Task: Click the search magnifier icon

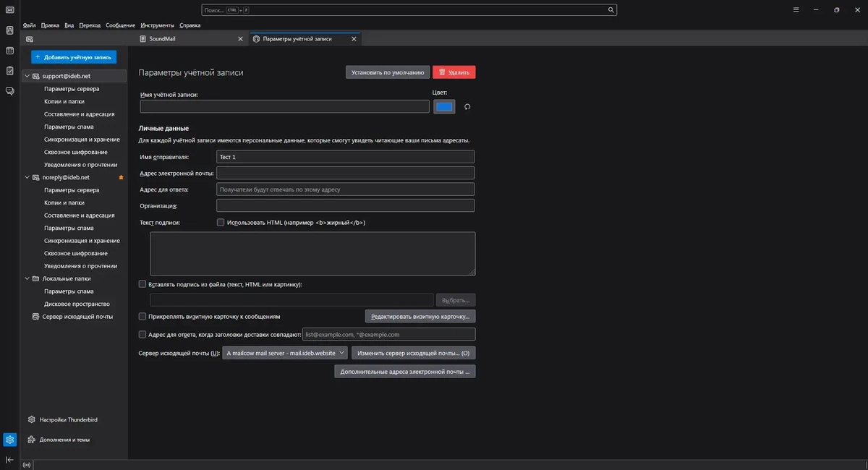Action: click(610, 10)
